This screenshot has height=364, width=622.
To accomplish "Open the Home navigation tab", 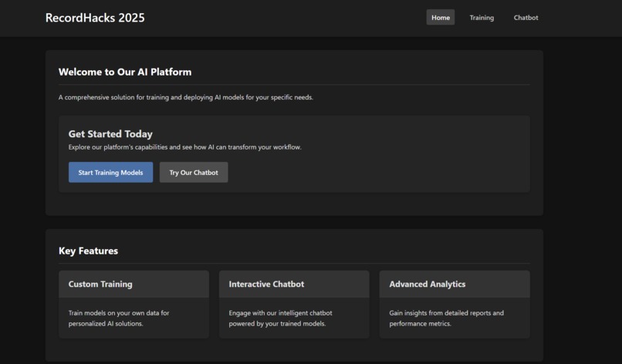I will pyautogui.click(x=441, y=18).
